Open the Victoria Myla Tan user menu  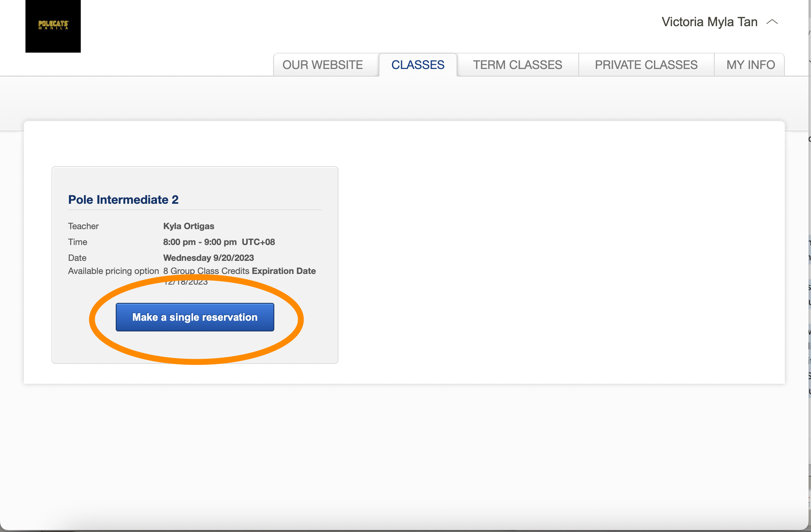point(709,22)
